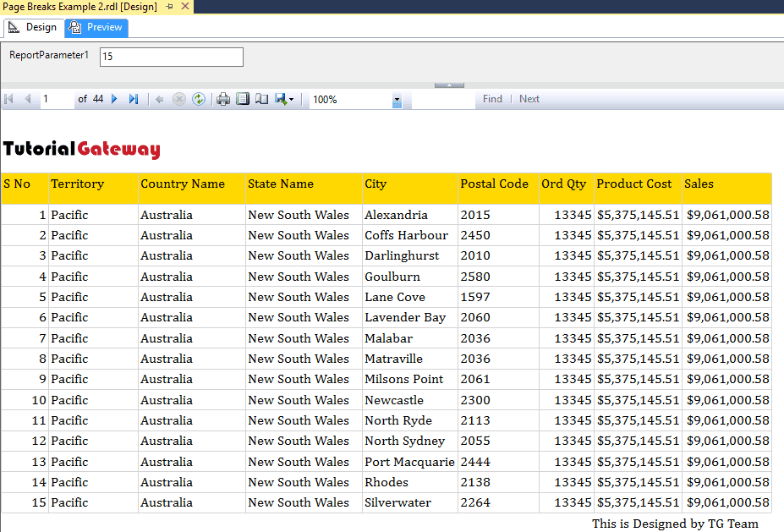Switch to the Preview tab
Image resolution: width=784 pixels, height=532 pixels.
[x=96, y=27]
